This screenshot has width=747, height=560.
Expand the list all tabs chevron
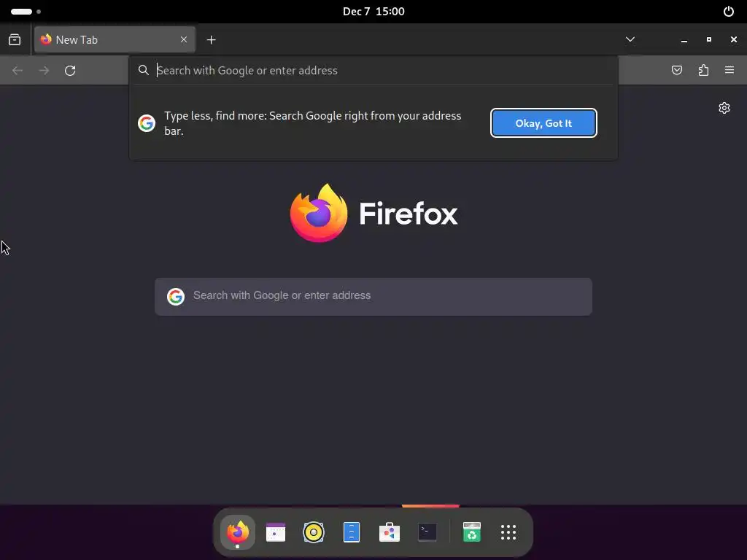[x=630, y=39]
